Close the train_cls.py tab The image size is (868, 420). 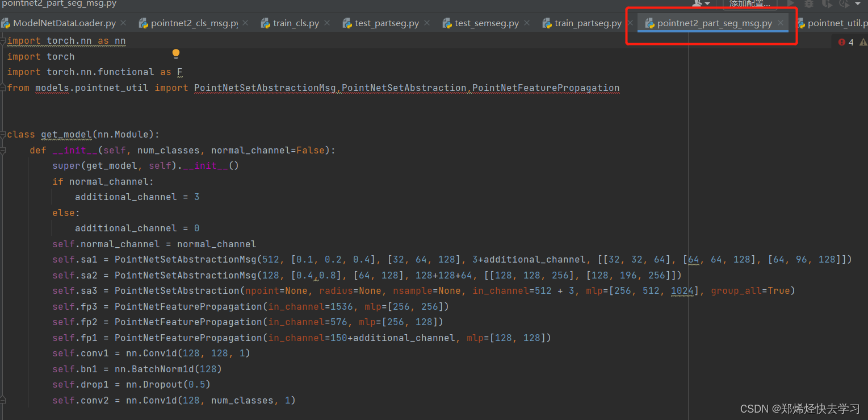[x=327, y=23]
